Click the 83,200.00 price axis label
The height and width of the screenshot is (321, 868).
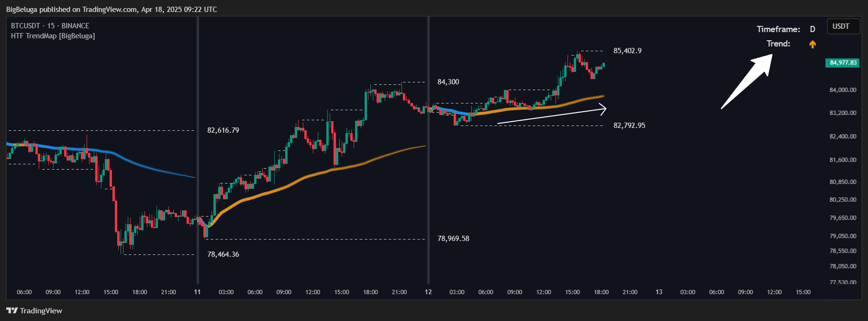pyautogui.click(x=843, y=113)
